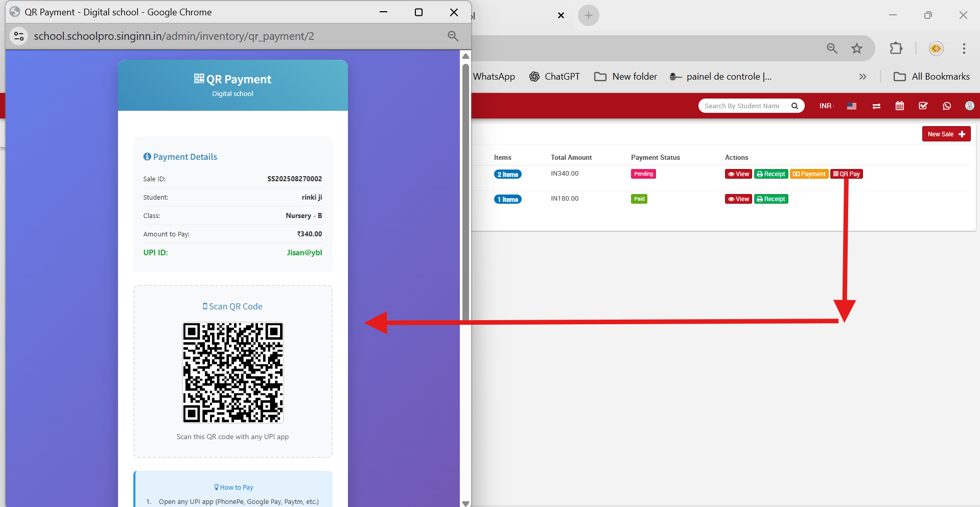Image resolution: width=980 pixels, height=507 pixels.
Task: Click the Items column header
Action: (503, 157)
